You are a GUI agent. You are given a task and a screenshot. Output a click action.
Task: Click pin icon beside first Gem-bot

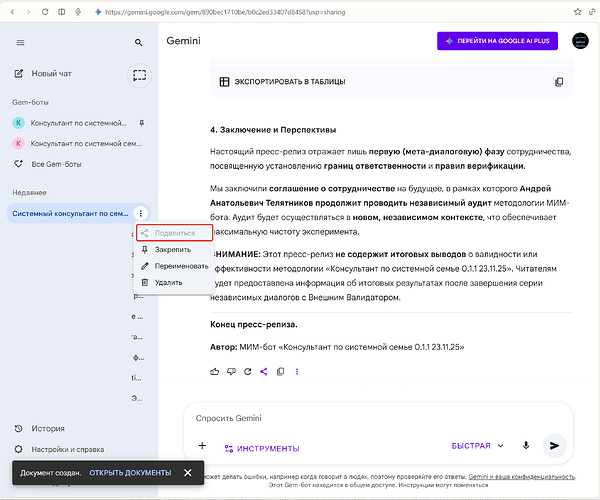[x=142, y=123]
